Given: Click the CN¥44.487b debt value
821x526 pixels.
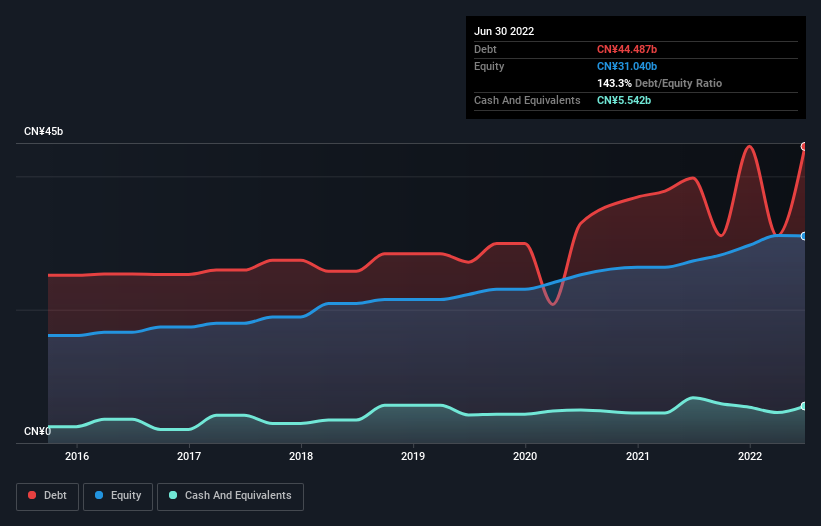Looking at the screenshot, I should 627,49.
